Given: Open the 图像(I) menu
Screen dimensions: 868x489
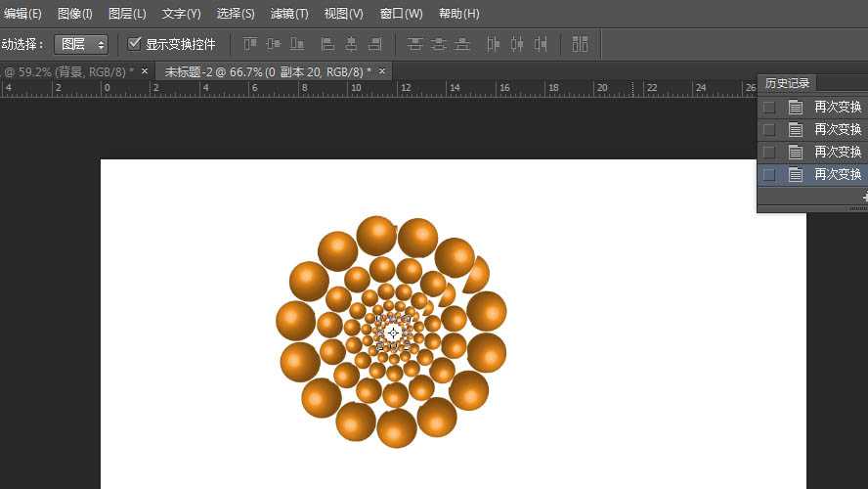Looking at the screenshot, I should click(x=75, y=14).
